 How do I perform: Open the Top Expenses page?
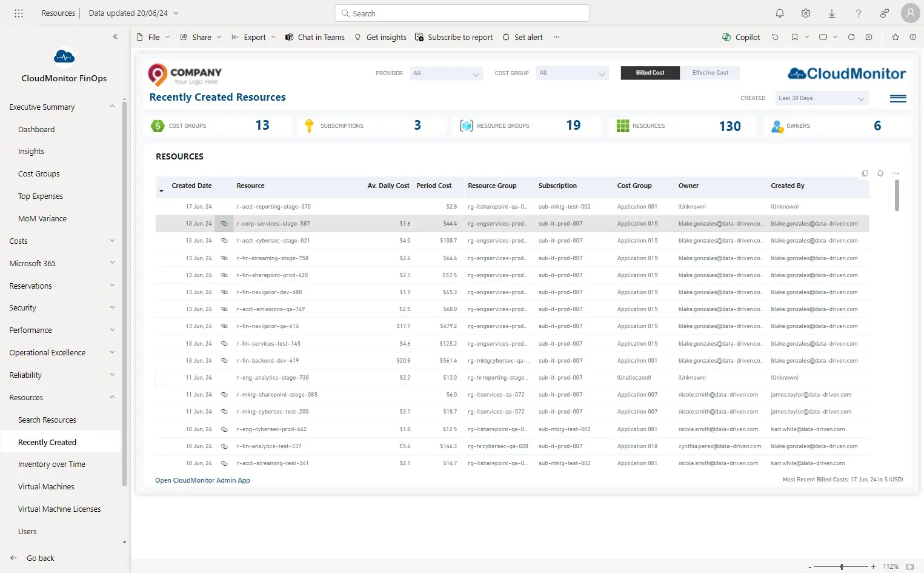coord(41,196)
